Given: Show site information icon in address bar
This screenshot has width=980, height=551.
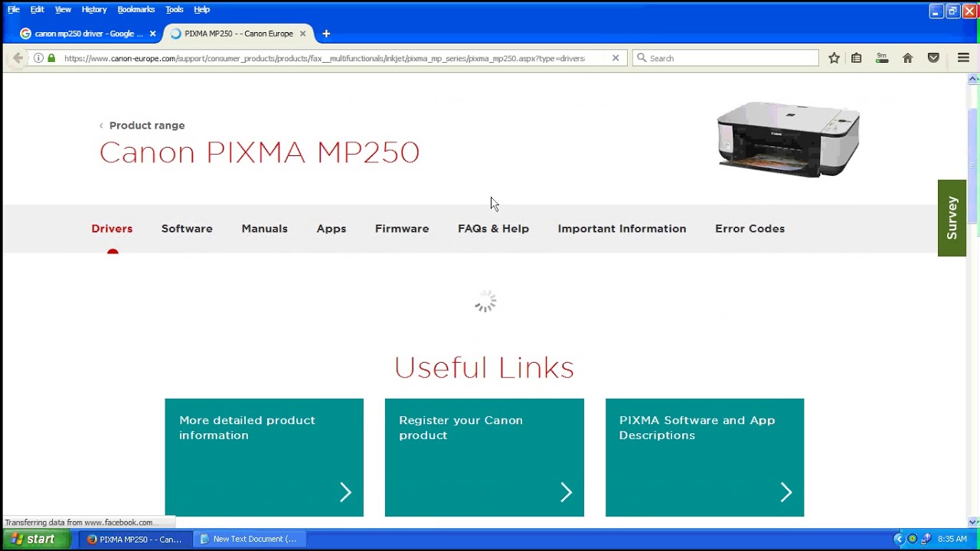Looking at the screenshot, I should [x=38, y=58].
